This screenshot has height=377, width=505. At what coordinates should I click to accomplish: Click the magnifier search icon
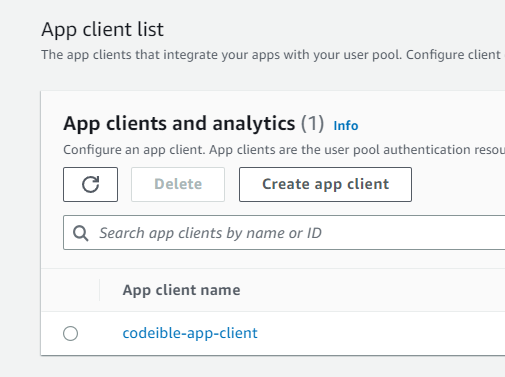pyautogui.click(x=81, y=233)
